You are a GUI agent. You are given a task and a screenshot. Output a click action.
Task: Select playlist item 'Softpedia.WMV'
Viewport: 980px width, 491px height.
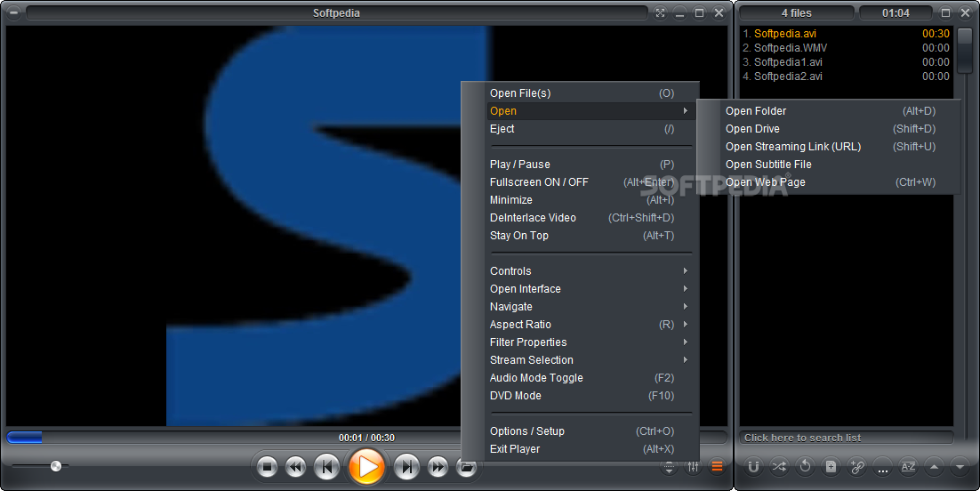tap(847, 48)
